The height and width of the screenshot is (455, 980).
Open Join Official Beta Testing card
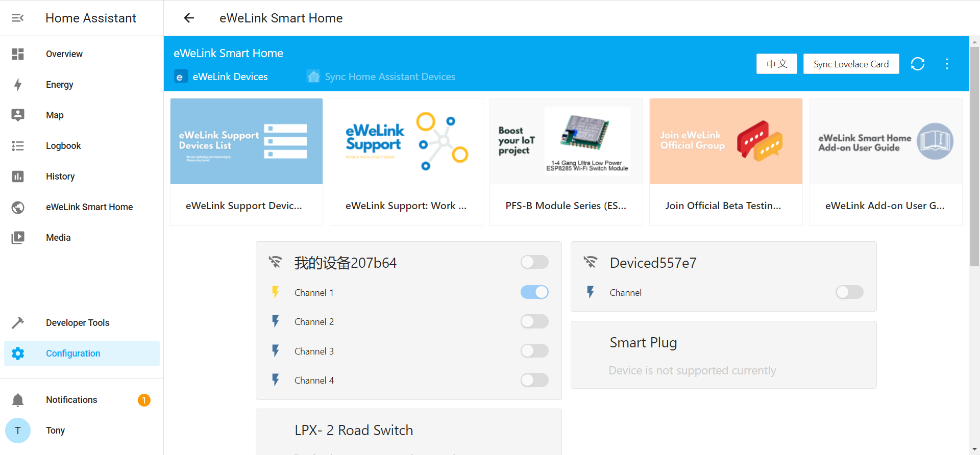coord(726,161)
